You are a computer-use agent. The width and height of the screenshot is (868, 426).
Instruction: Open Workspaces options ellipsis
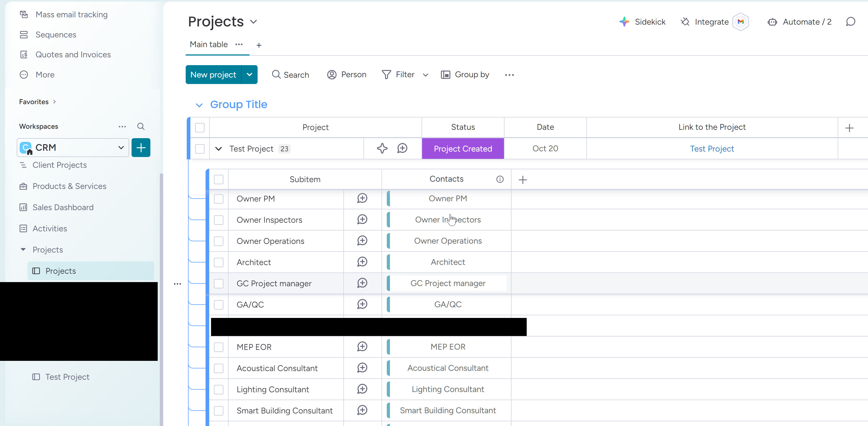coord(122,126)
